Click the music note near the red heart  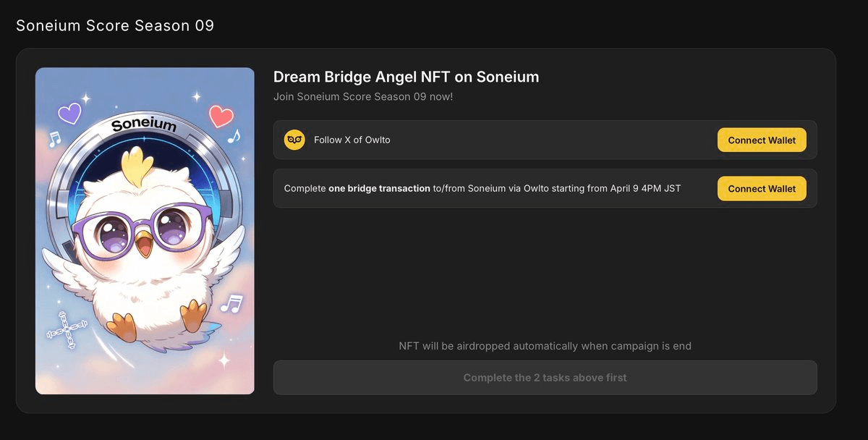(x=233, y=136)
